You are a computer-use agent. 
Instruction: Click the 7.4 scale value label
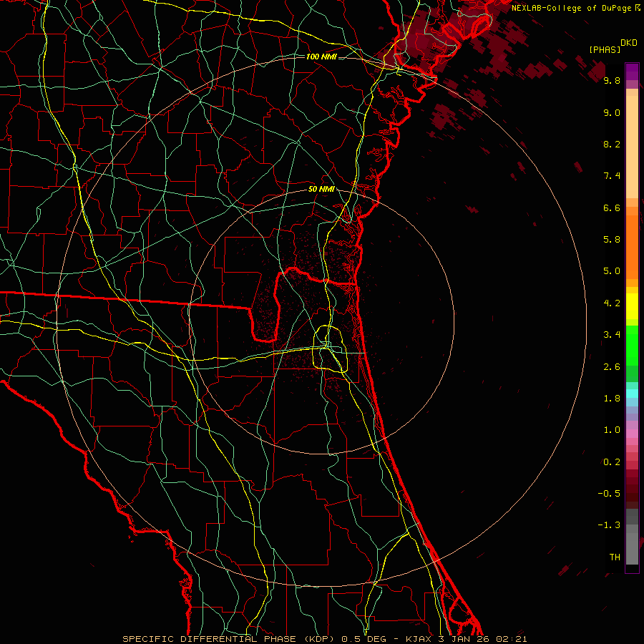click(x=612, y=176)
